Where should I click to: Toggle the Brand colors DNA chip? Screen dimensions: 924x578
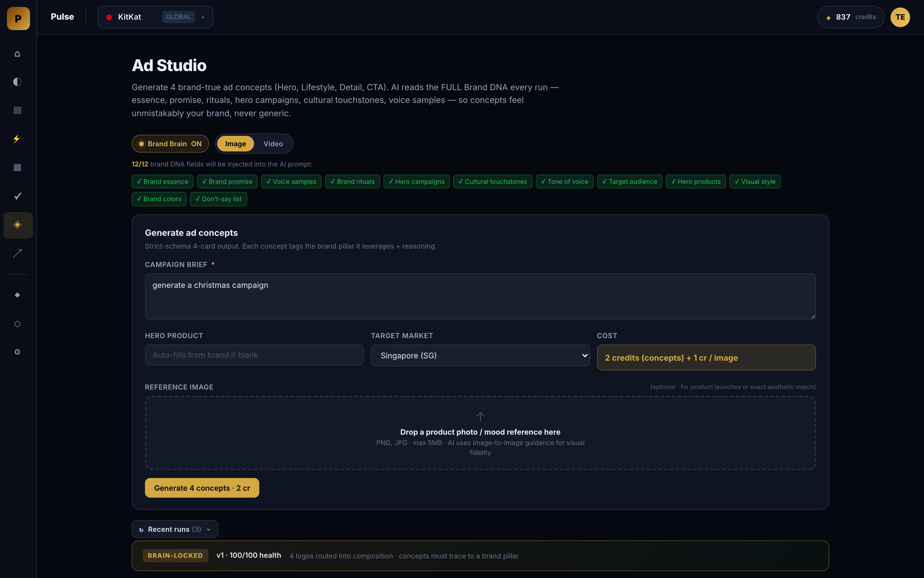point(159,199)
